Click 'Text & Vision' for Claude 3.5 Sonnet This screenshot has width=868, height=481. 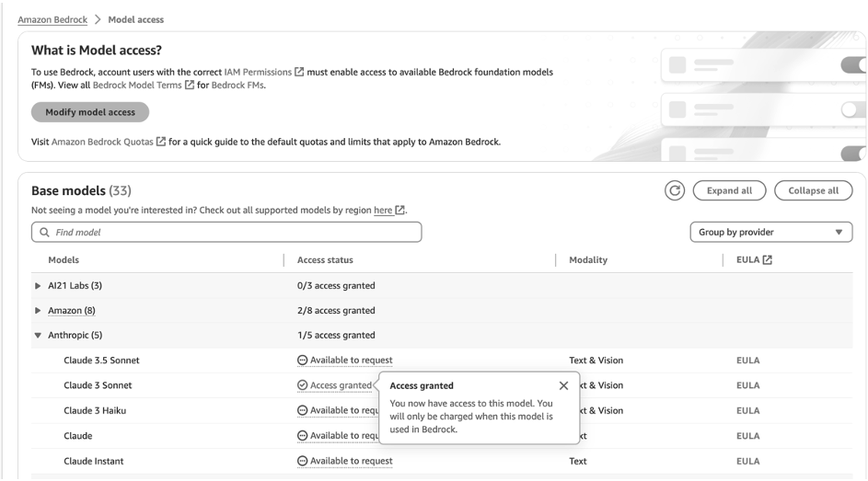tap(596, 361)
